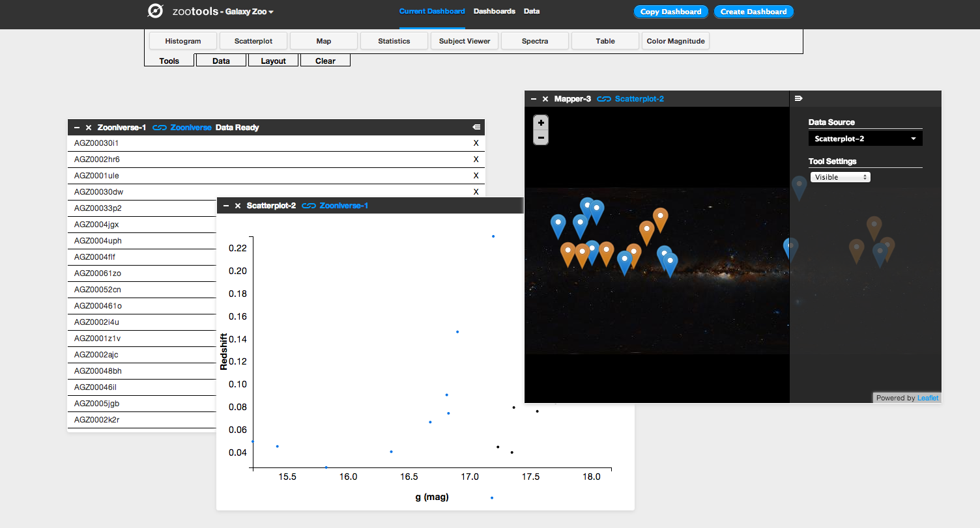
Task: Select row AGZ0004uph
Action: [x=142, y=241]
